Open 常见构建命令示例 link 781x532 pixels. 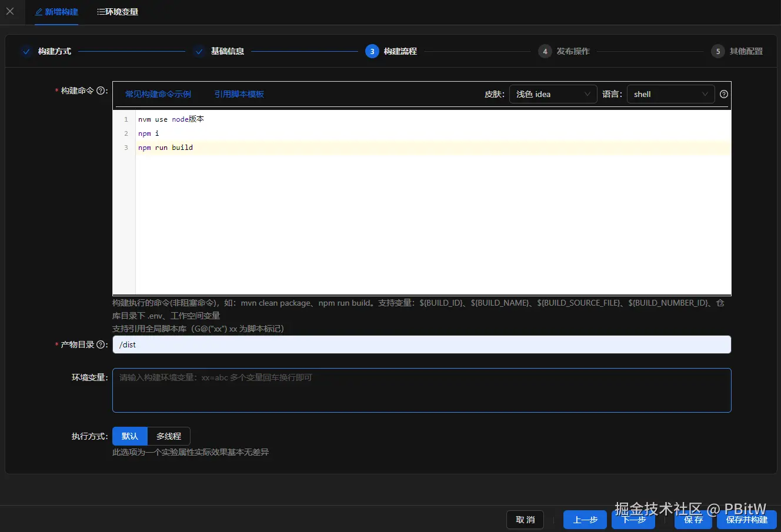tap(158, 94)
